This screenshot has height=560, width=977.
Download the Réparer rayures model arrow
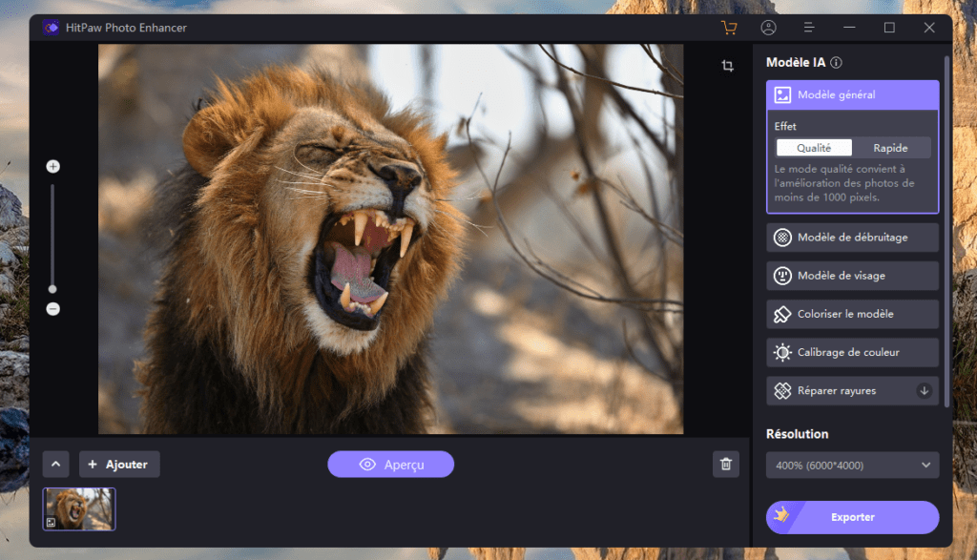pos(924,390)
